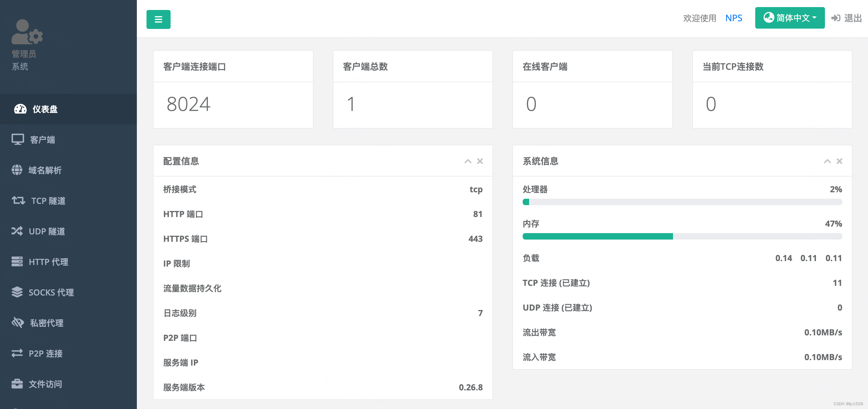Screen dimensions: 868x409
Task: Click the layers icon for SOCKS 代理
Action: tap(17, 292)
